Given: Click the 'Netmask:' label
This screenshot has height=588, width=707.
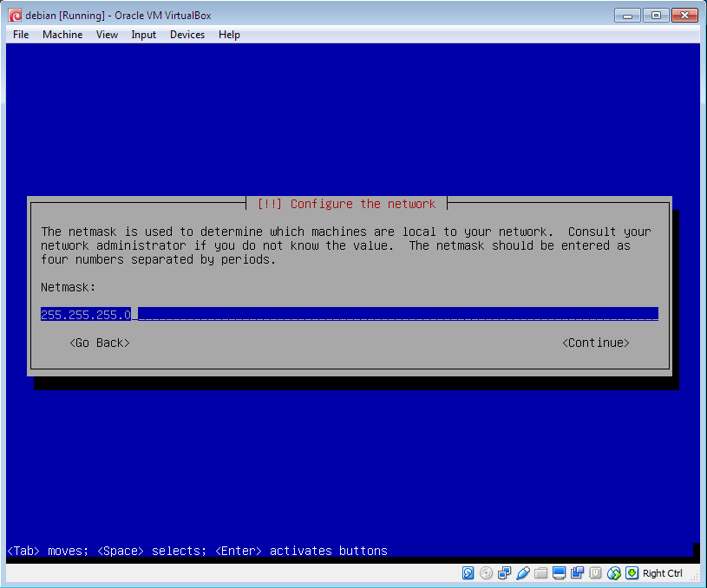Looking at the screenshot, I should (x=68, y=287).
